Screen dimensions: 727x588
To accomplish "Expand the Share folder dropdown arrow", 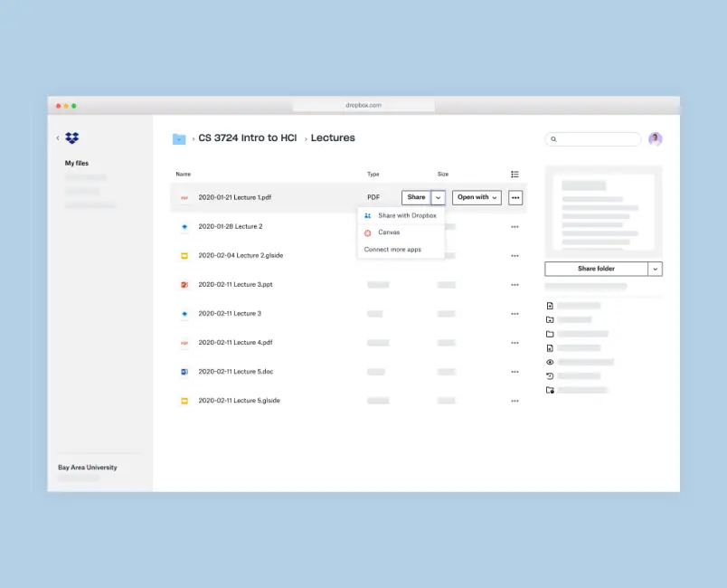I will [656, 269].
